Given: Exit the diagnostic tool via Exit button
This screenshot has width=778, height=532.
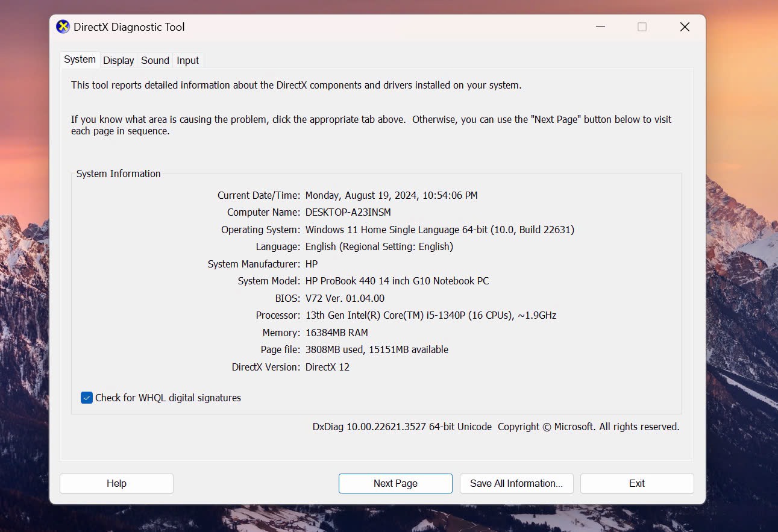Looking at the screenshot, I should [637, 483].
